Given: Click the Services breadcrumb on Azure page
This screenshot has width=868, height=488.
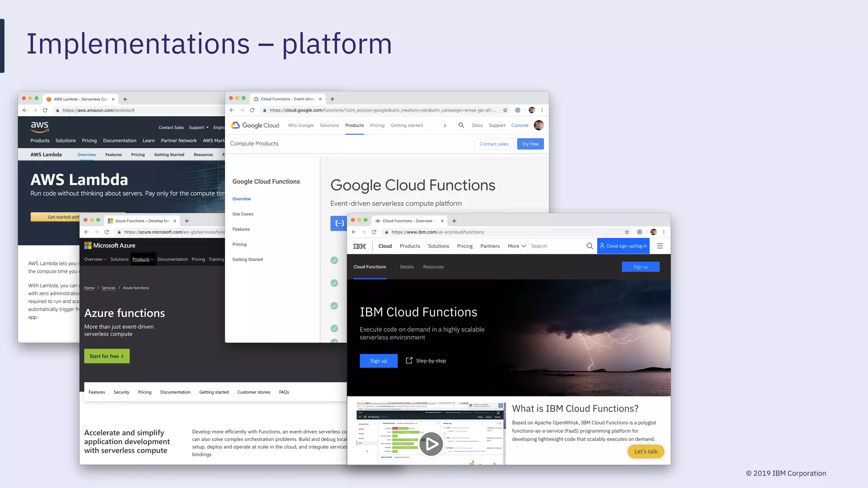Looking at the screenshot, I should coord(108,288).
